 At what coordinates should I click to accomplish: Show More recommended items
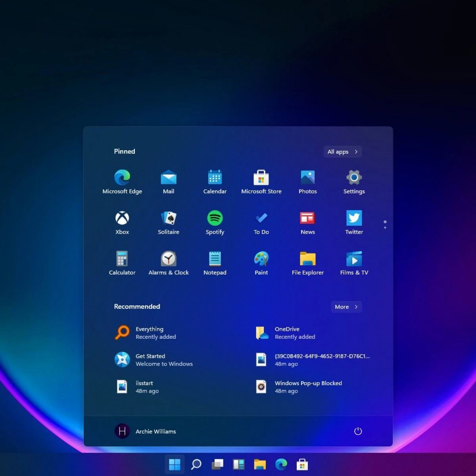(x=346, y=307)
